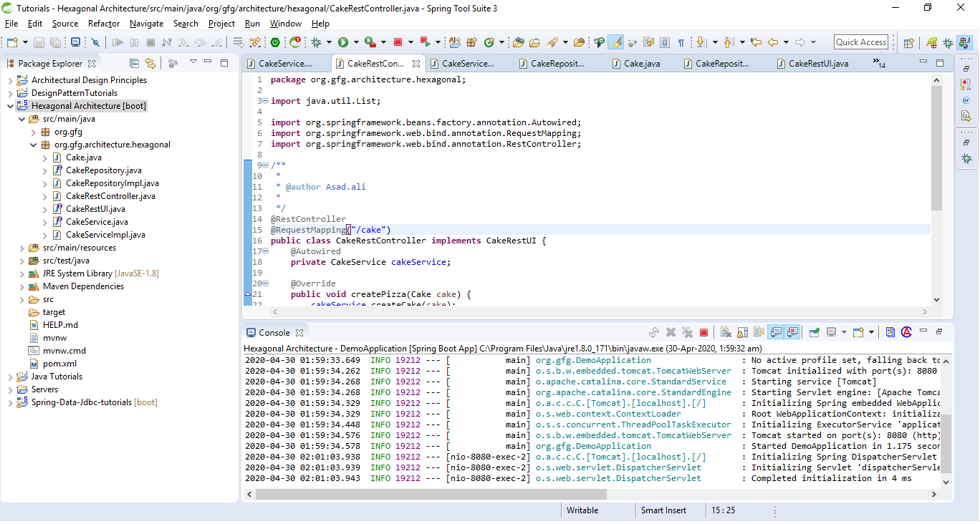Open the Boot Dashboard power icon

(x=275, y=42)
